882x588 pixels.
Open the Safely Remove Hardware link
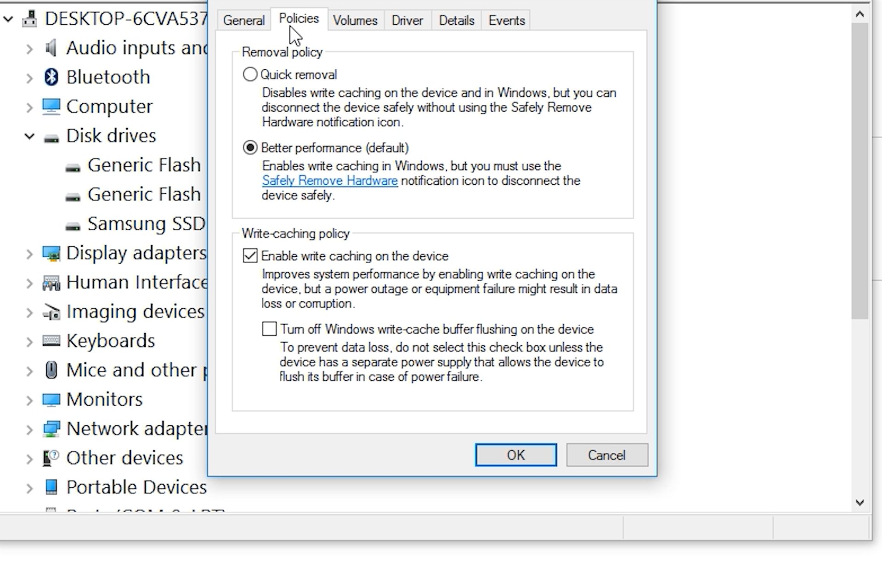pos(329,181)
